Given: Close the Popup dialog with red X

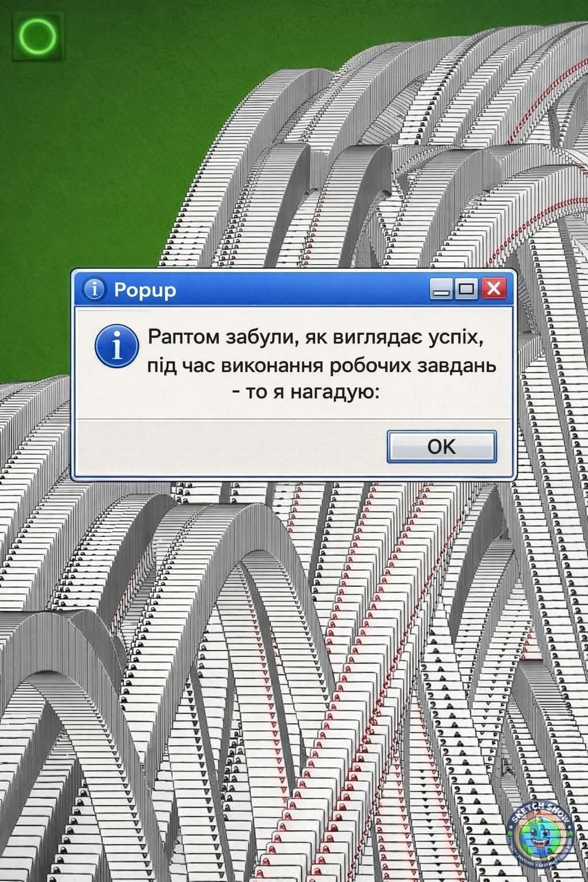Looking at the screenshot, I should 493,289.
